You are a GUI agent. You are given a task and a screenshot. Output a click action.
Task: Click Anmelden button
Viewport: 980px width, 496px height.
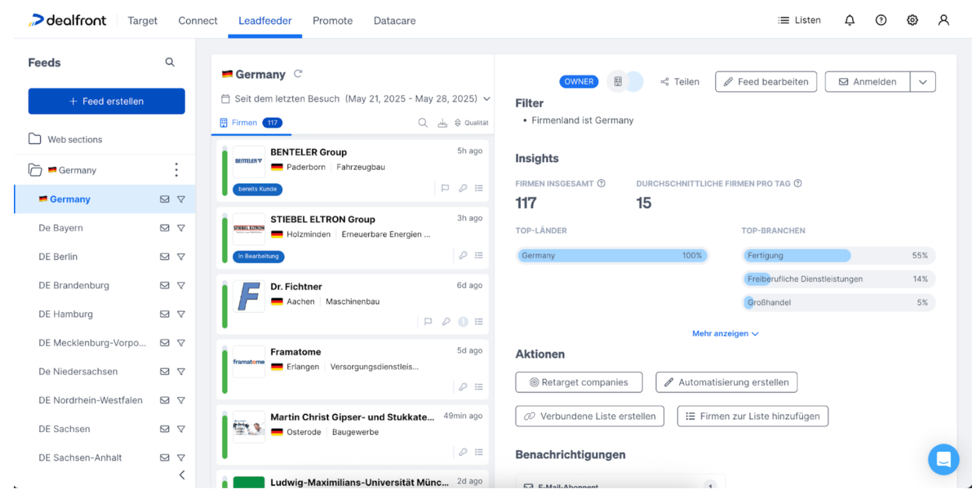(x=867, y=82)
